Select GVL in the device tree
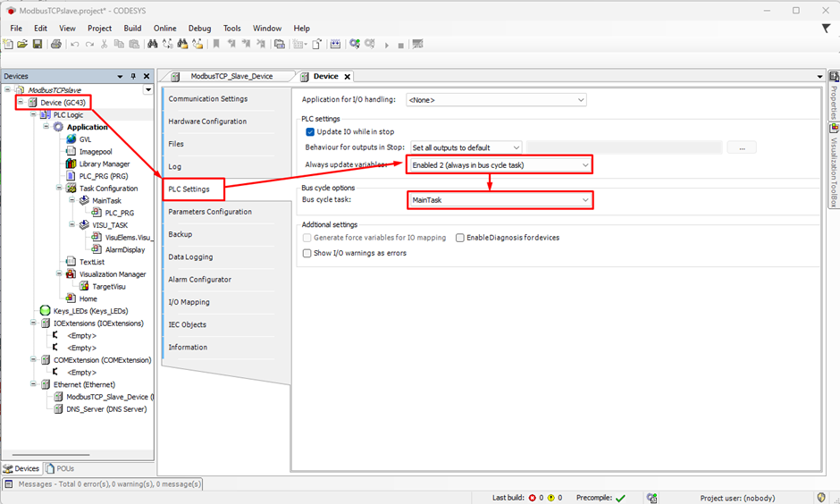The image size is (840, 504). point(85,139)
